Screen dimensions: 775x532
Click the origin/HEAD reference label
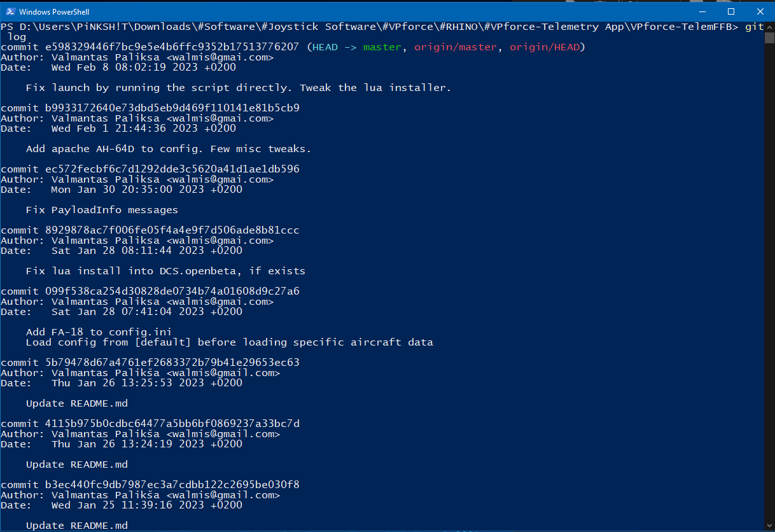tap(544, 47)
